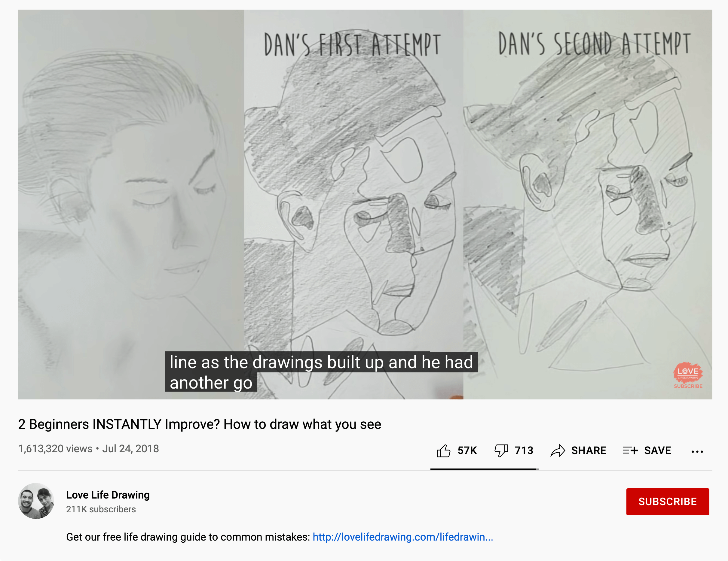The height and width of the screenshot is (561, 728).
Task: Open the three-dot more actions menu
Action: (697, 452)
